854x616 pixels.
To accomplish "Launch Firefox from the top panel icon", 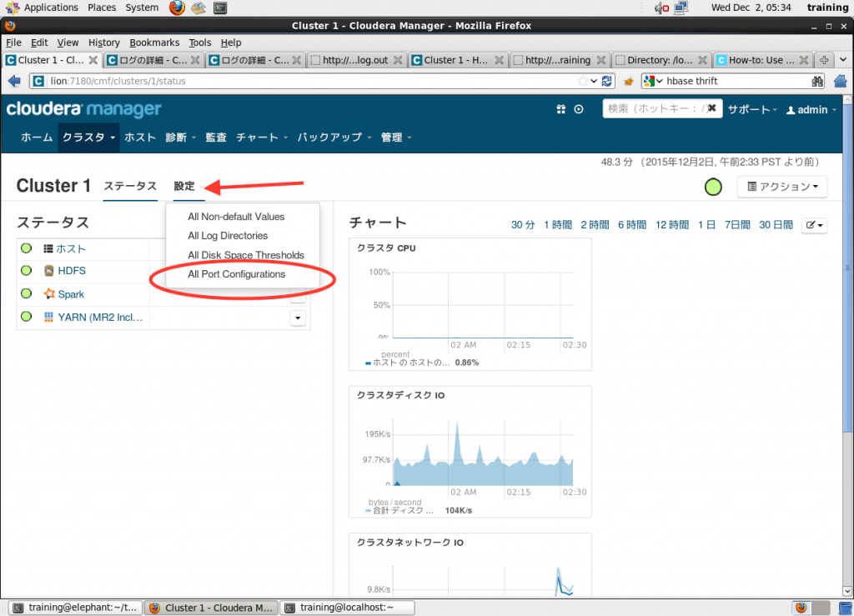I will (177, 8).
